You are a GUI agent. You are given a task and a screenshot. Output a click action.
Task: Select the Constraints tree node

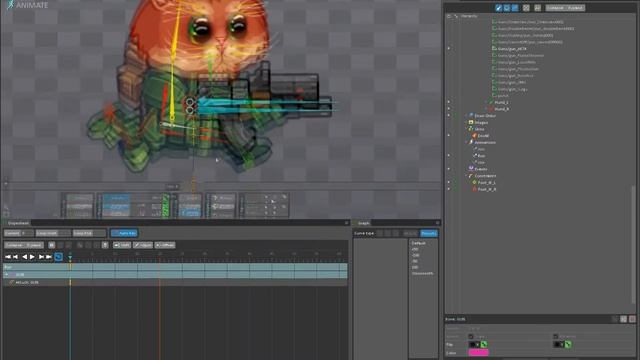[x=485, y=176]
